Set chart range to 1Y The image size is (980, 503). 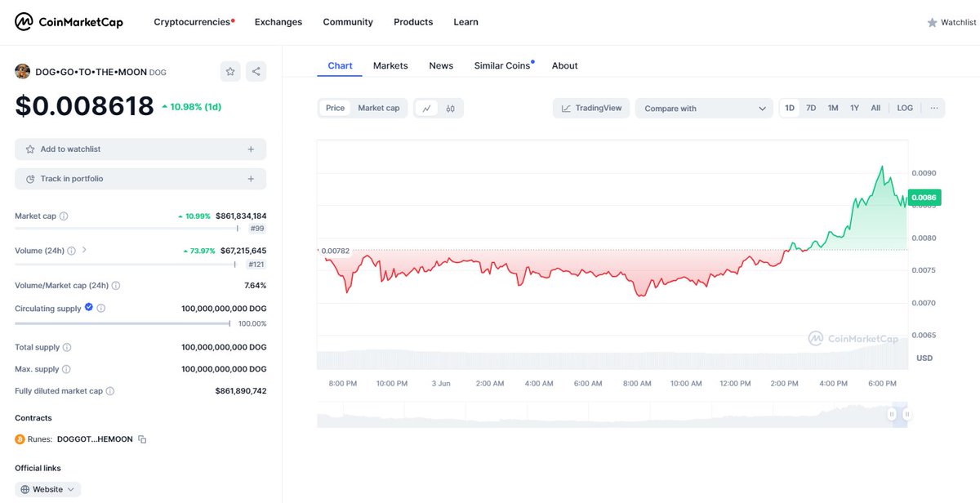(854, 108)
